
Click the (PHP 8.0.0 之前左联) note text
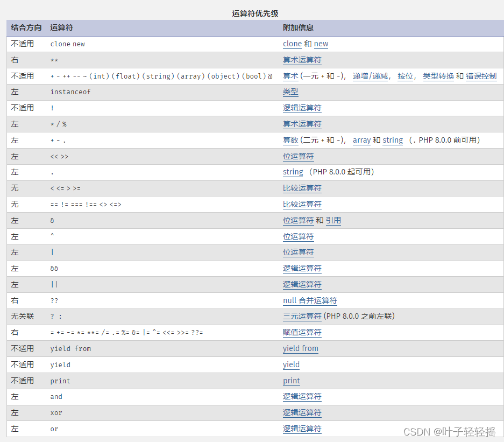pos(359,316)
